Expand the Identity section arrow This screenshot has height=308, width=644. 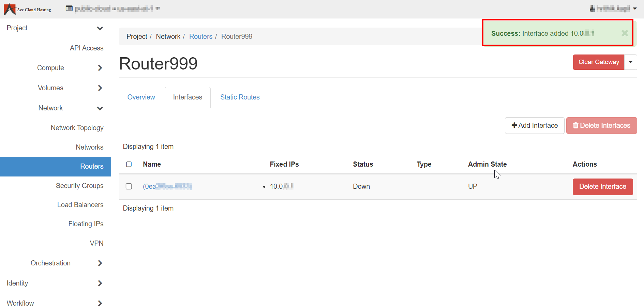100,283
